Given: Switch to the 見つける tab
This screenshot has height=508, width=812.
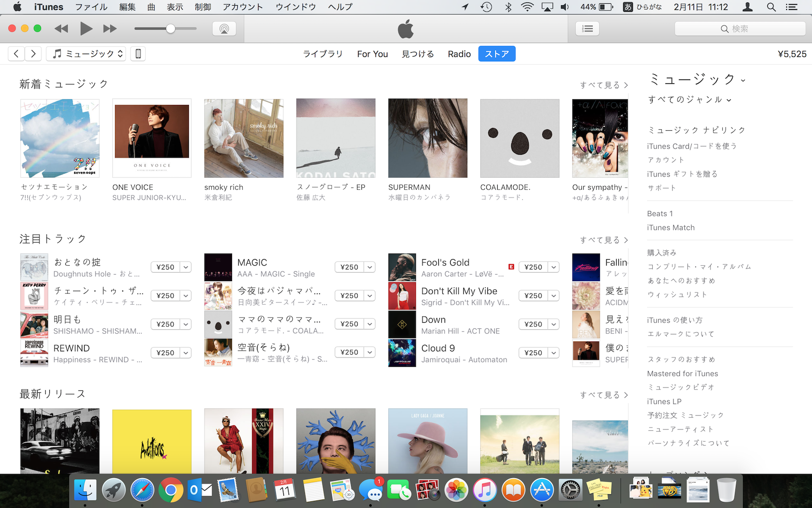Looking at the screenshot, I should pyautogui.click(x=418, y=54).
